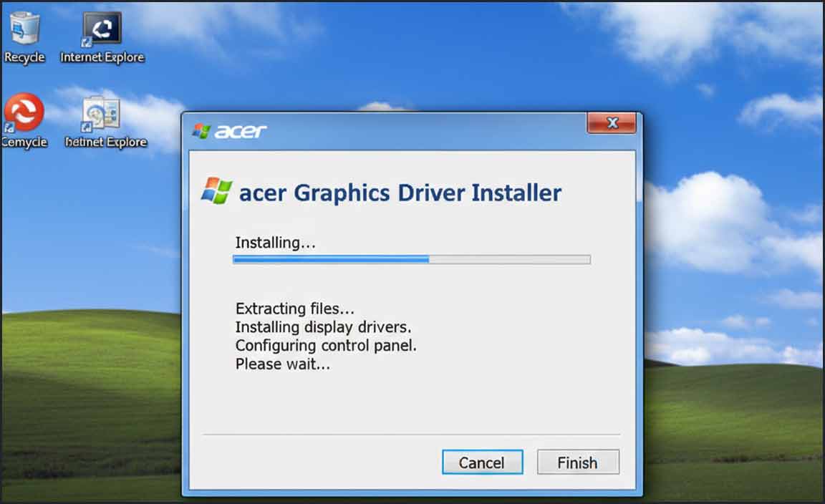Image resolution: width=825 pixels, height=504 pixels.
Task: Select the "Configuring control panel." line
Action: (326, 346)
